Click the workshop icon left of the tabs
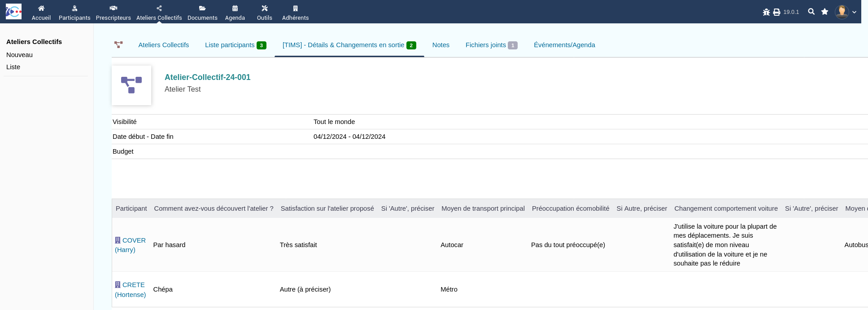Viewport: 868px width, 310px height. [118, 45]
